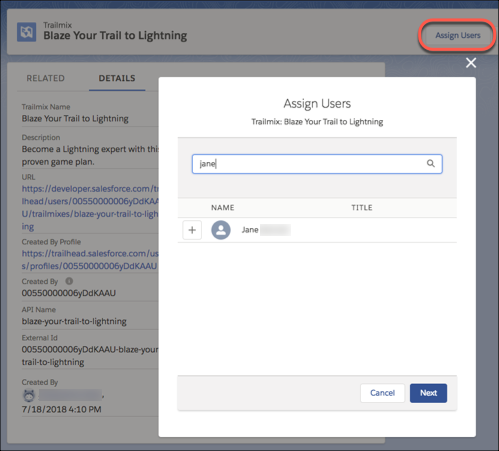Image resolution: width=499 pixels, height=451 pixels.
Task: Click the user search field containing jane
Action: [317, 164]
